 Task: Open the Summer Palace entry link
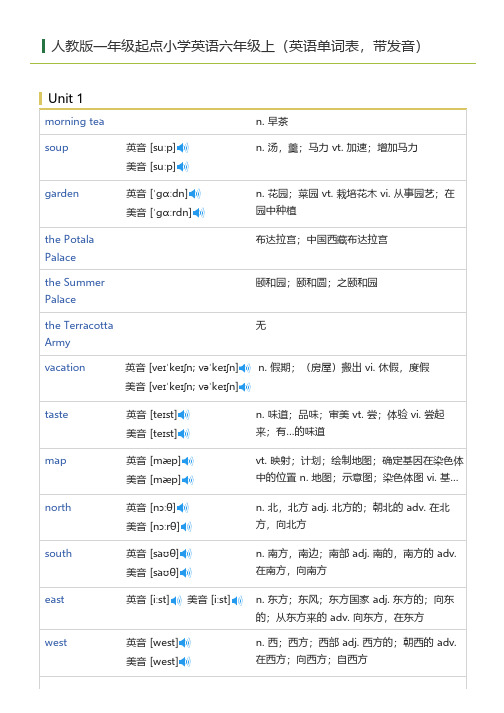click(x=75, y=291)
